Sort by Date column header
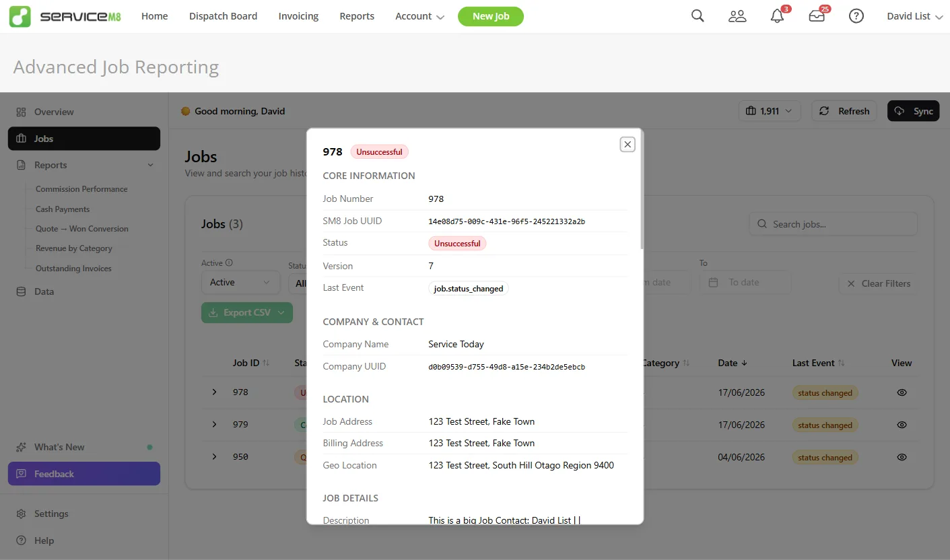The height and width of the screenshot is (560, 950). click(733, 363)
